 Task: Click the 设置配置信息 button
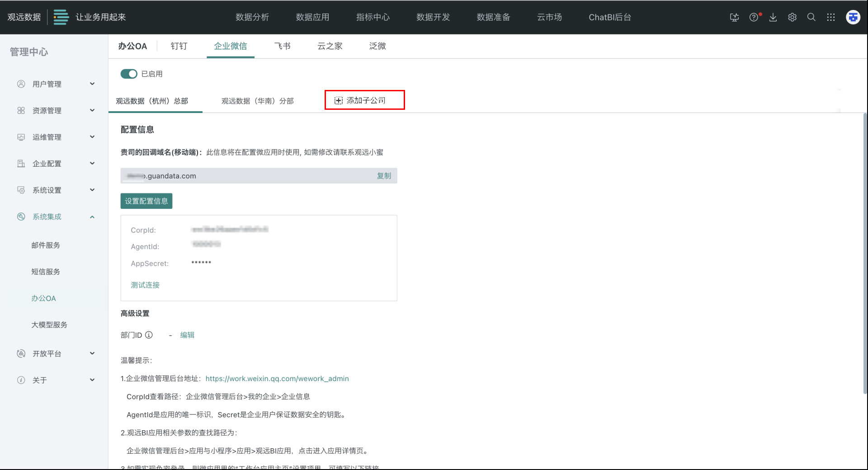click(x=146, y=201)
